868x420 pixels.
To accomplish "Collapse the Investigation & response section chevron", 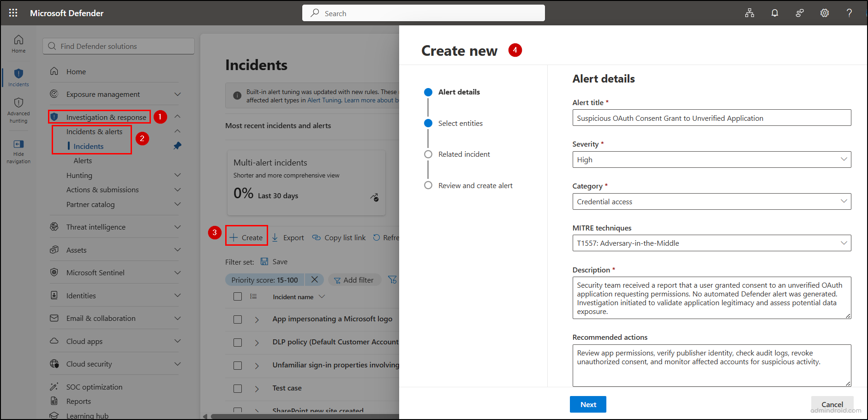I will 178,117.
